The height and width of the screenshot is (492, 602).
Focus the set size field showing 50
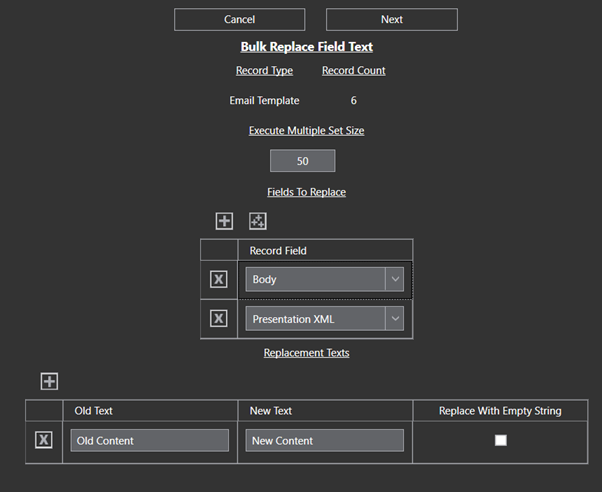[302, 161]
